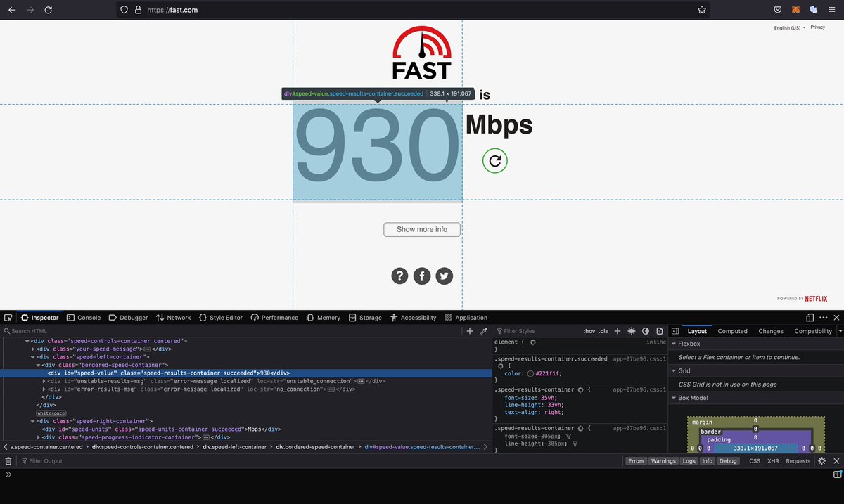Toggle the Errors console filter

636,461
